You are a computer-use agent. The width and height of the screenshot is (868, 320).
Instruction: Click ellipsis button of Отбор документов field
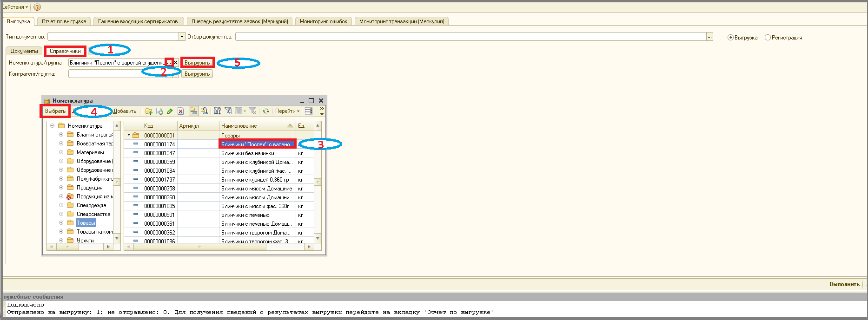(709, 37)
